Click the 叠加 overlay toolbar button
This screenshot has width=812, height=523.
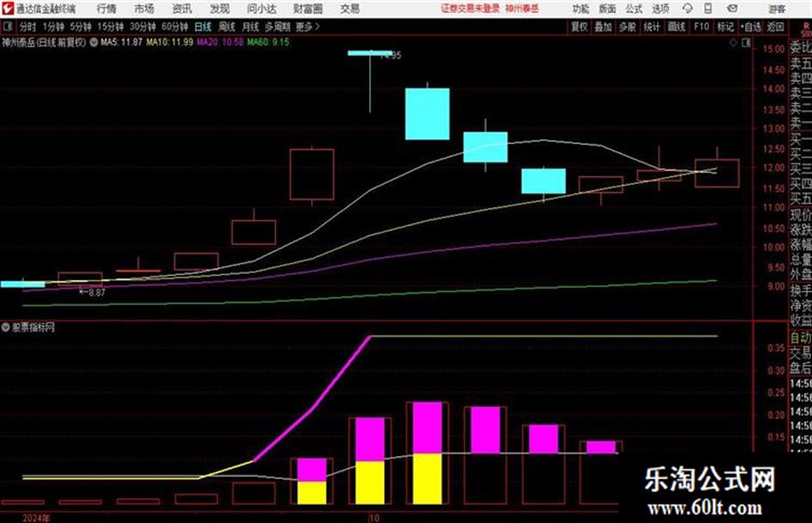tap(603, 27)
